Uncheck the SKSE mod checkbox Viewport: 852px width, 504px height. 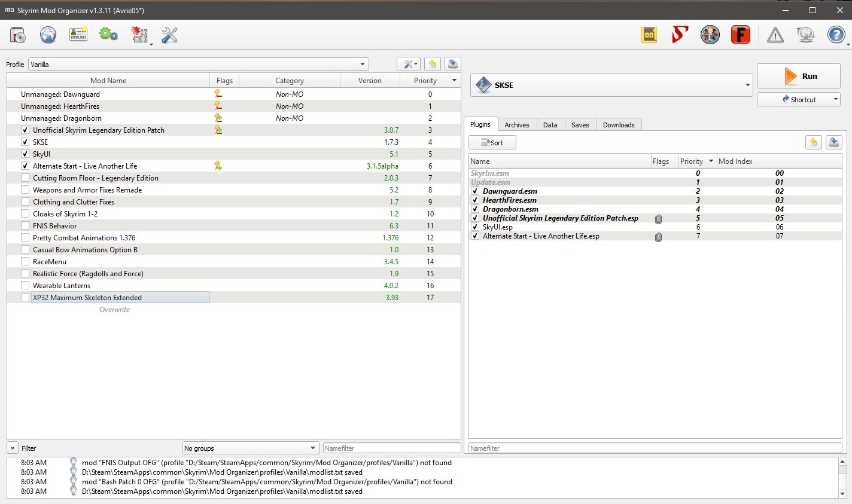click(25, 142)
